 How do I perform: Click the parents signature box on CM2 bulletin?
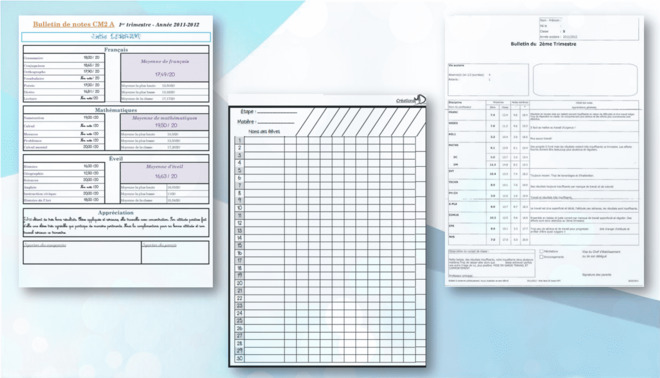tap(175, 253)
